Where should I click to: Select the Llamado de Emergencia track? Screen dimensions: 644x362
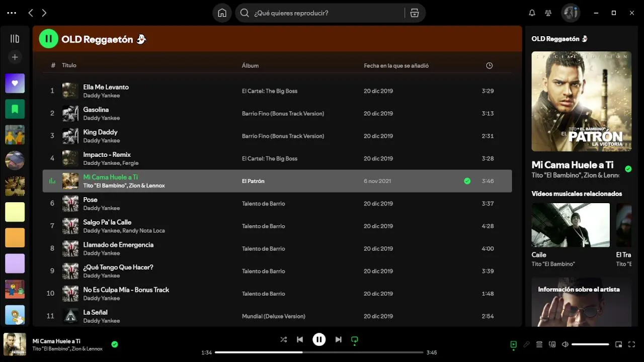point(277,249)
